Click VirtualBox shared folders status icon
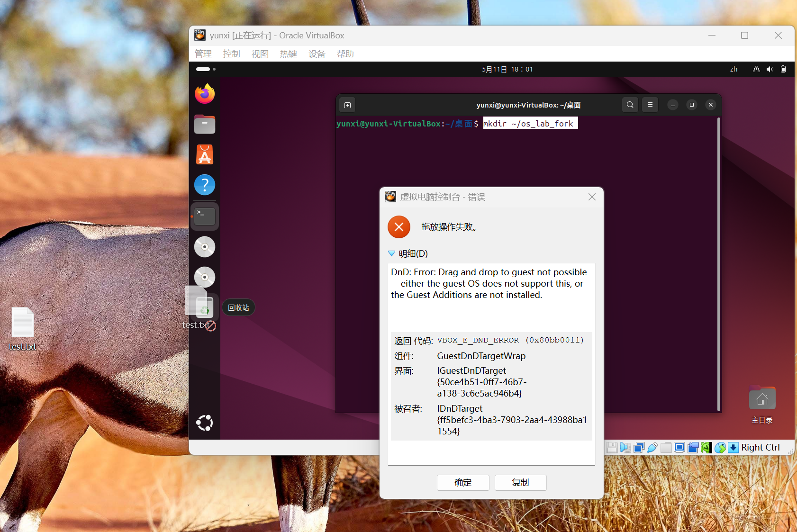The width and height of the screenshot is (797, 532). [x=666, y=448]
